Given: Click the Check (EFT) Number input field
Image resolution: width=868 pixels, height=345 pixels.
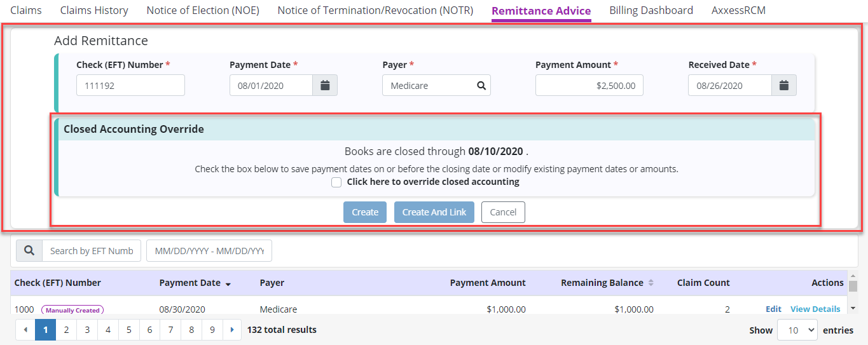Looking at the screenshot, I should coord(130,86).
